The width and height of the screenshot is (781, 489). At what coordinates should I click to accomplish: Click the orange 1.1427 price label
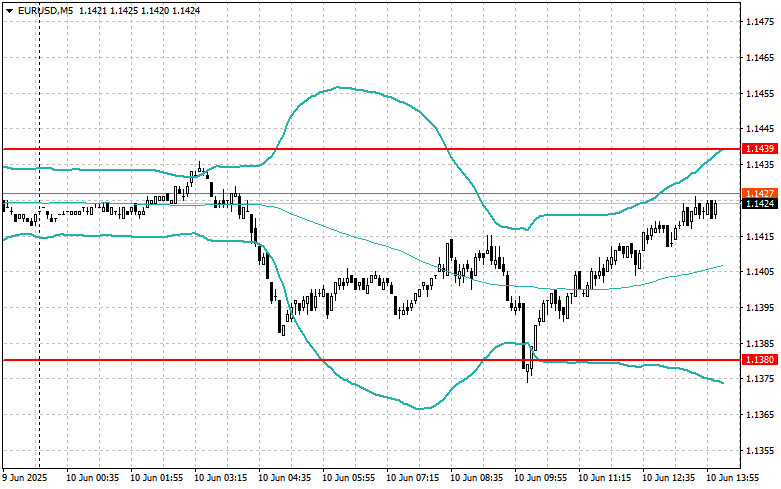[760, 193]
